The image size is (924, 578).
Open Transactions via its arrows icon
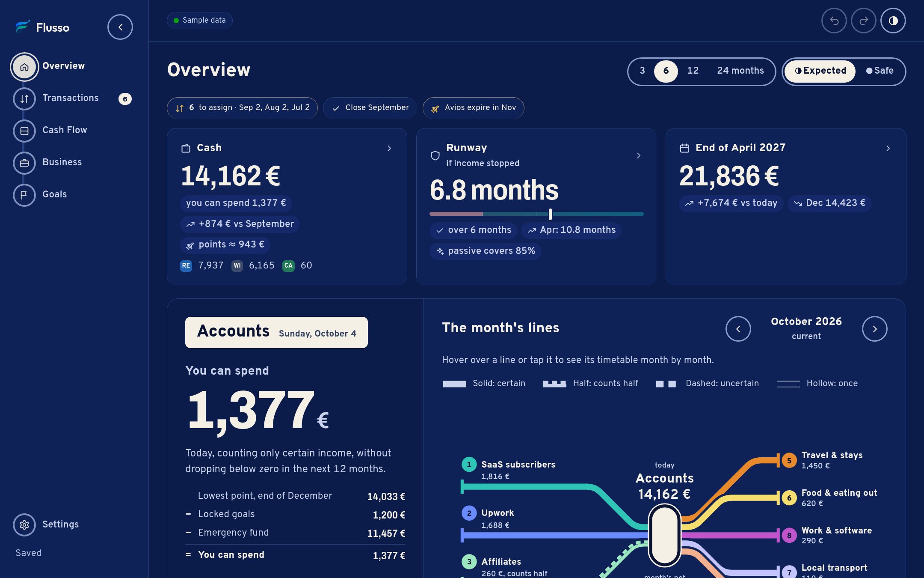[24, 99]
